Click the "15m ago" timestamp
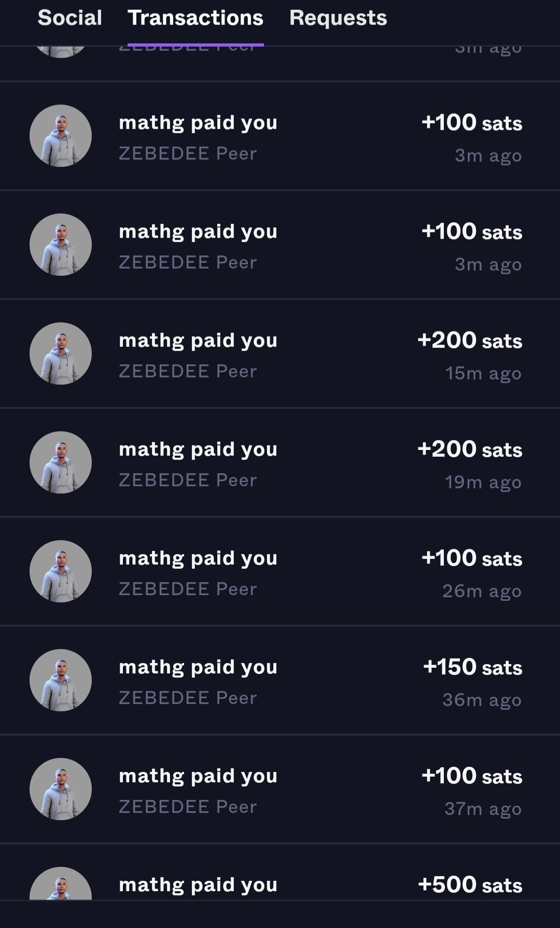560x928 pixels. (x=483, y=373)
